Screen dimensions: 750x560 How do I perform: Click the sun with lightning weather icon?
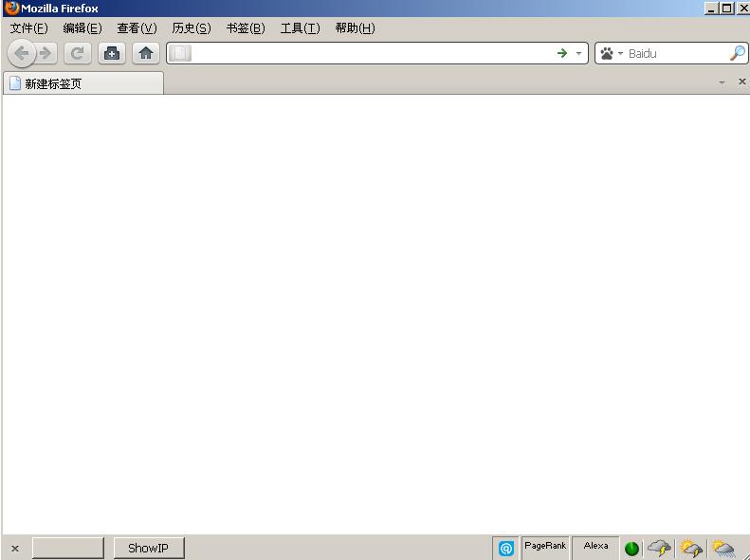coord(691,548)
